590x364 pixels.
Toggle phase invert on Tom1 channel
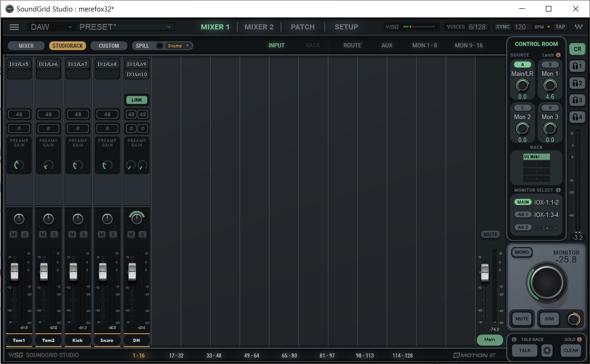tap(19, 128)
